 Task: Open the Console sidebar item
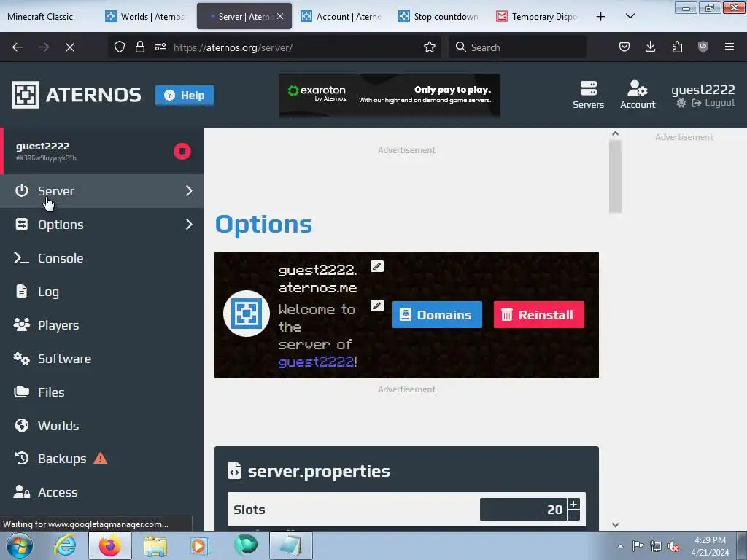pos(102,258)
